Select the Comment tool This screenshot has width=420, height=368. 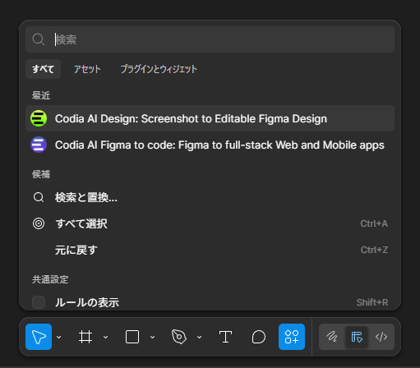(x=259, y=337)
